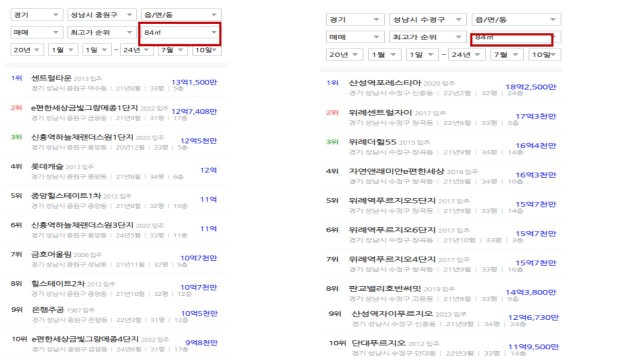Click the 12억5천만 price value
640x360 pixels.
click(198, 141)
